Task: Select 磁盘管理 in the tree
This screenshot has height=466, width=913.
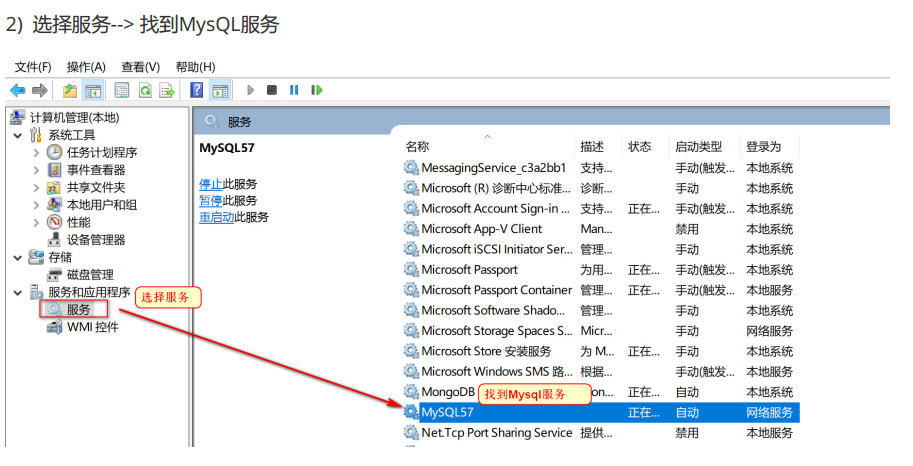Action: click(90, 275)
